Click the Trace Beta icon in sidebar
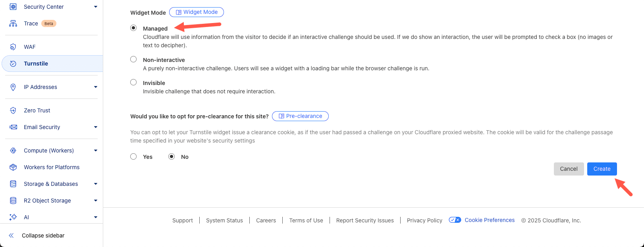This screenshot has height=247, width=644. click(x=13, y=23)
